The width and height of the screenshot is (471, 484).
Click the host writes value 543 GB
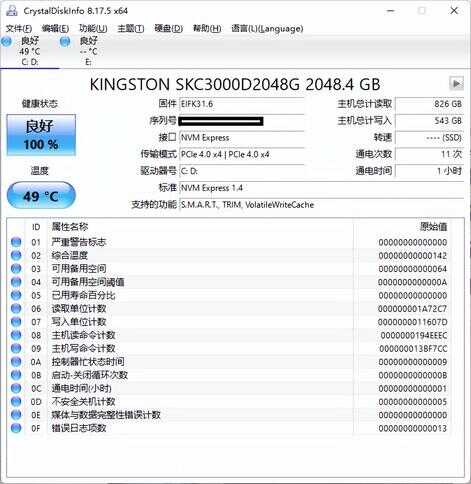tap(429, 121)
